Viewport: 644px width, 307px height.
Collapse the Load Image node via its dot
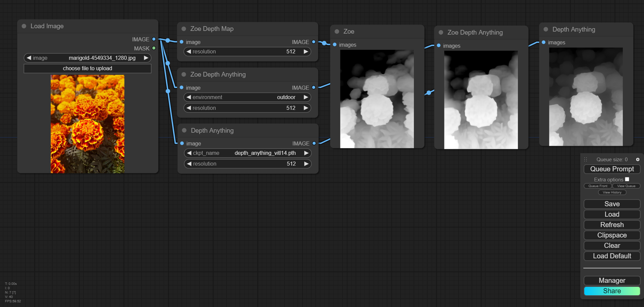coord(24,26)
